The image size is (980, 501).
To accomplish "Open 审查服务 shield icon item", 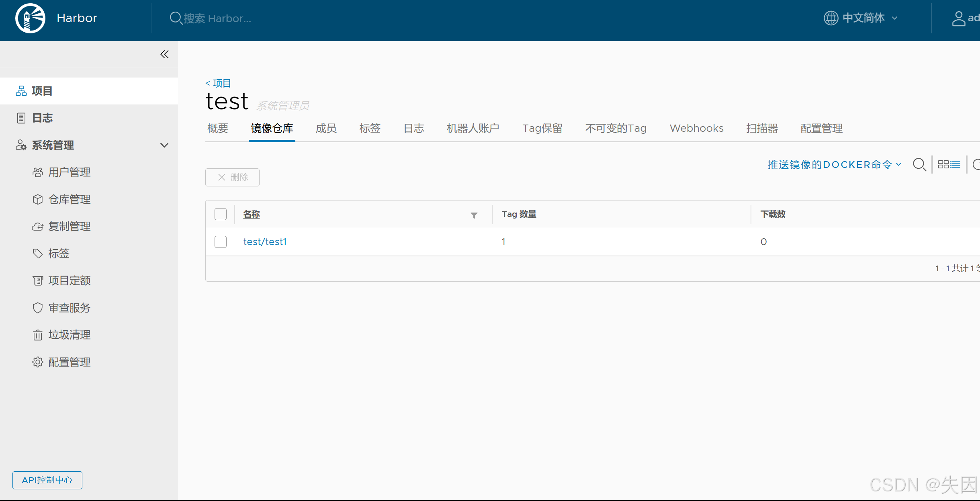I will click(38, 308).
